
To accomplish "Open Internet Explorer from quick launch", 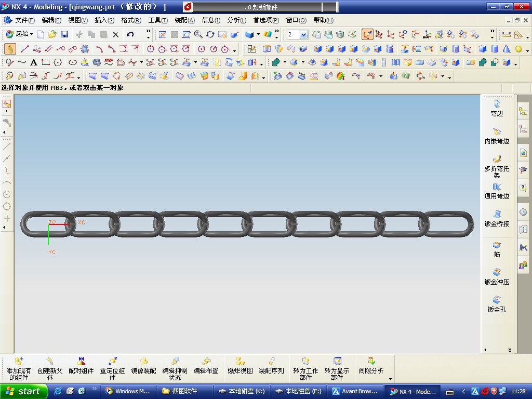I will point(58,391).
